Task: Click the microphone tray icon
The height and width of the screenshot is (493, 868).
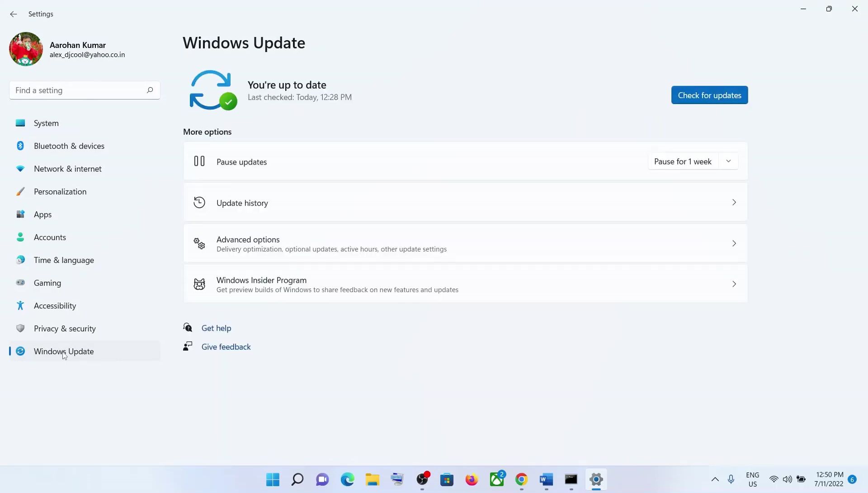Action: (731, 479)
